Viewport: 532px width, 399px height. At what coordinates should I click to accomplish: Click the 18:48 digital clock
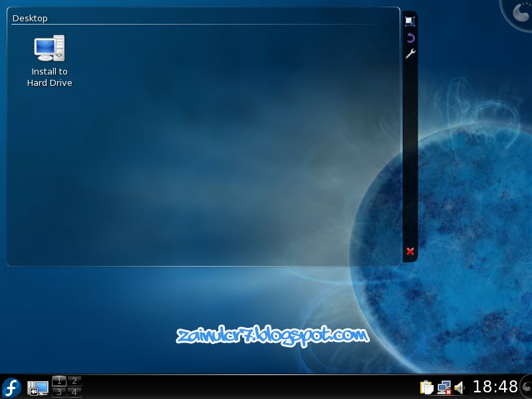(495, 387)
